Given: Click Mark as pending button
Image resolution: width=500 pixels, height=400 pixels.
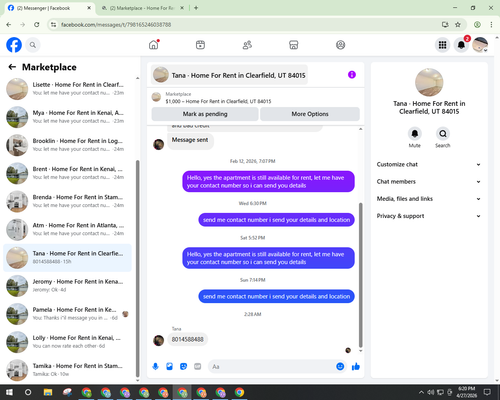Looking at the screenshot, I should tap(205, 114).
